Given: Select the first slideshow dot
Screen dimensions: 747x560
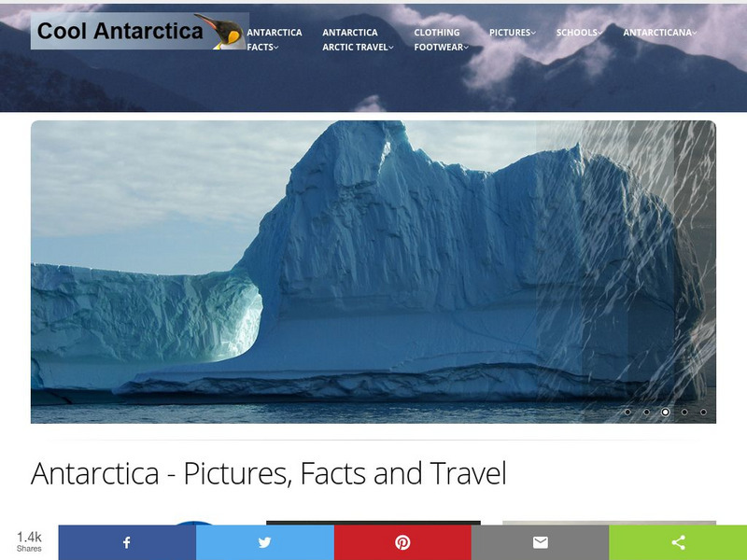Looking at the screenshot, I should (x=627, y=412).
